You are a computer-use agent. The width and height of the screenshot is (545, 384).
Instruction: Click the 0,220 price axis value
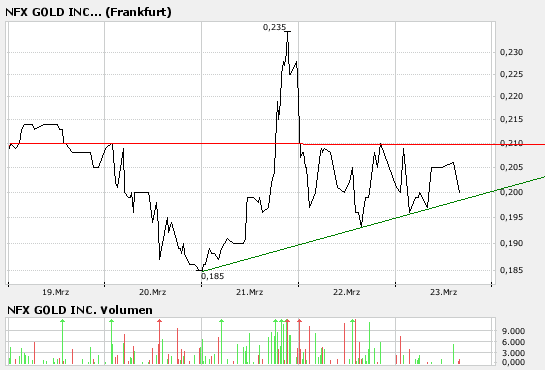click(511, 96)
